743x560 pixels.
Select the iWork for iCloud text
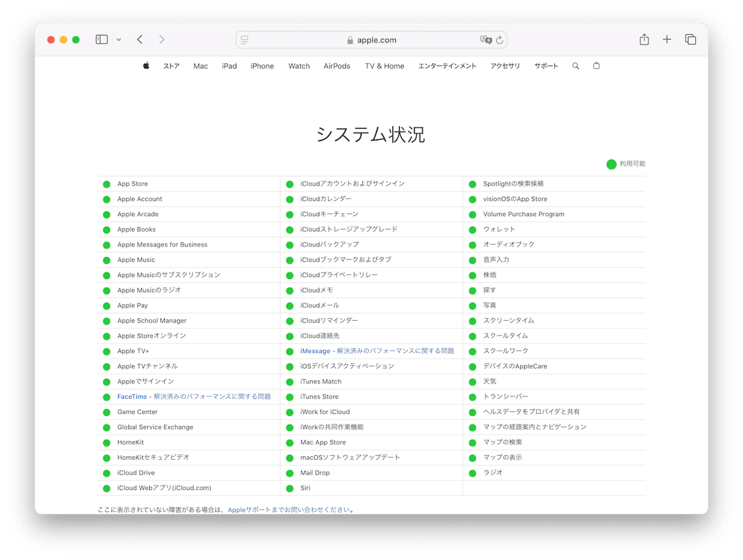click(325, 412)
